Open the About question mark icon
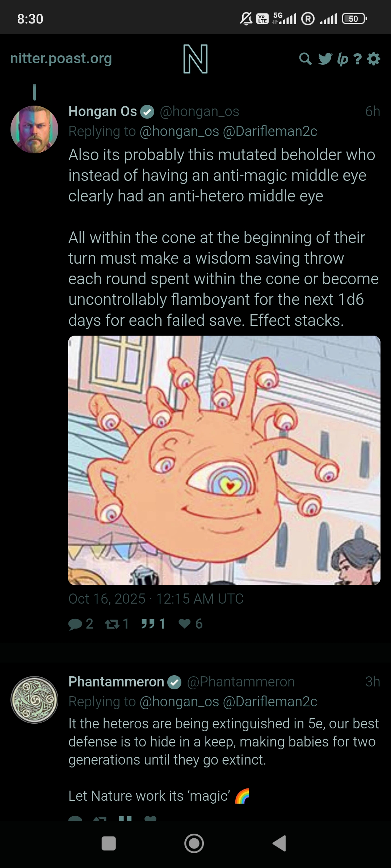Viewport: 391px width, 868px height. (358, 59)
